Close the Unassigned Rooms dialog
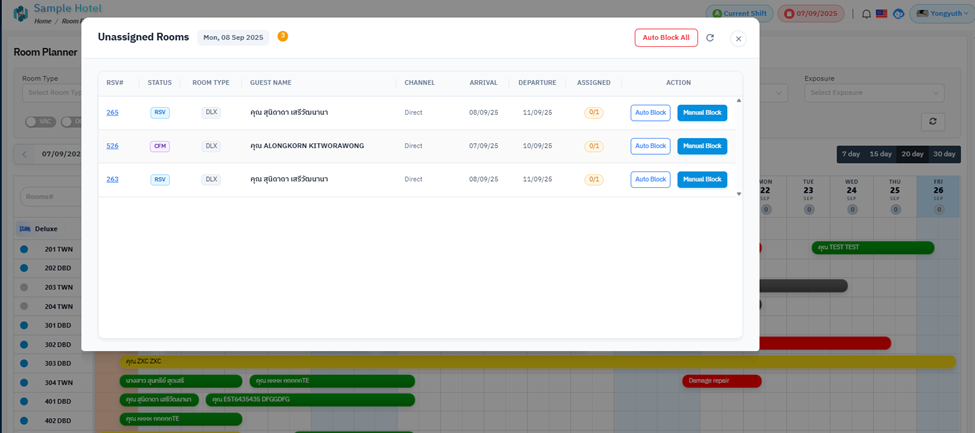Screen dimensions: 975x433 [x=738, y=39]
